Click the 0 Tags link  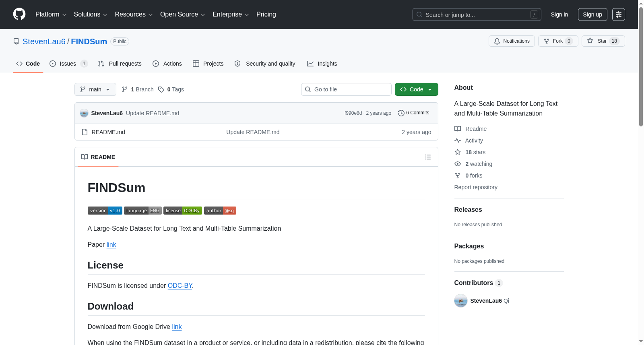(x=171, y=89)
